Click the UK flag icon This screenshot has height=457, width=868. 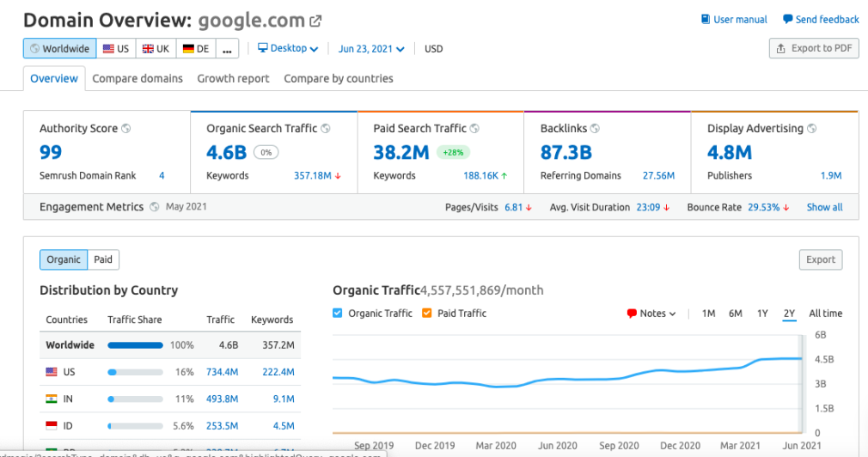[148, 49]
